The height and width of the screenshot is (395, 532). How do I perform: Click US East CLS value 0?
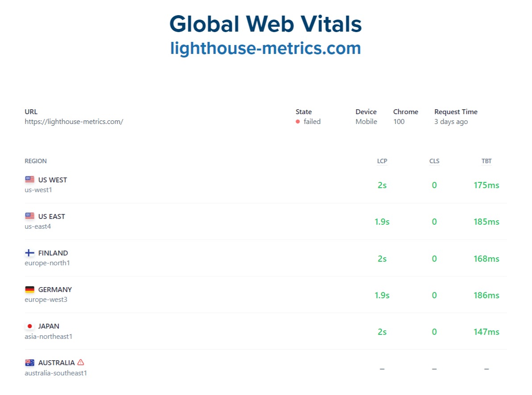click(434, 222)
